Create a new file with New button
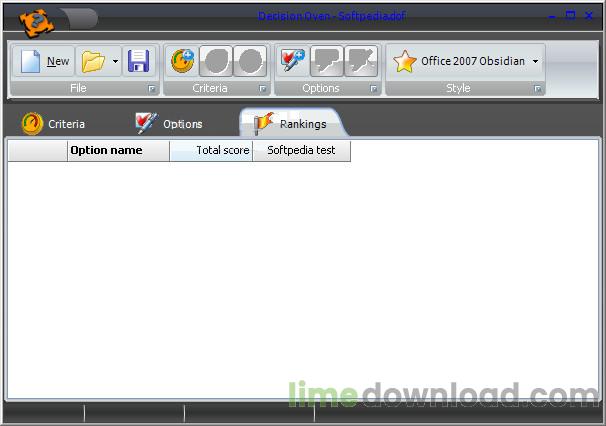This screenshot has height=426, width=606. tap(46, 62)
